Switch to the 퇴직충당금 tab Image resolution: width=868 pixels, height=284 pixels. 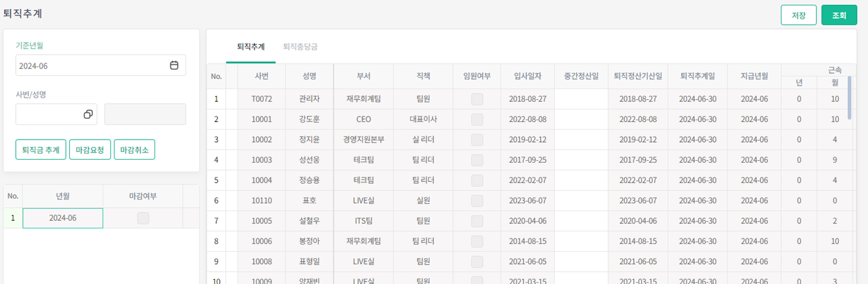click(x=300, y=46)
